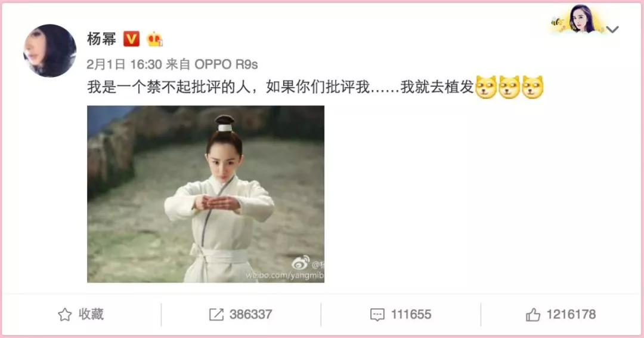
Task: Click the like count 1216178
Action: point(571,315)
